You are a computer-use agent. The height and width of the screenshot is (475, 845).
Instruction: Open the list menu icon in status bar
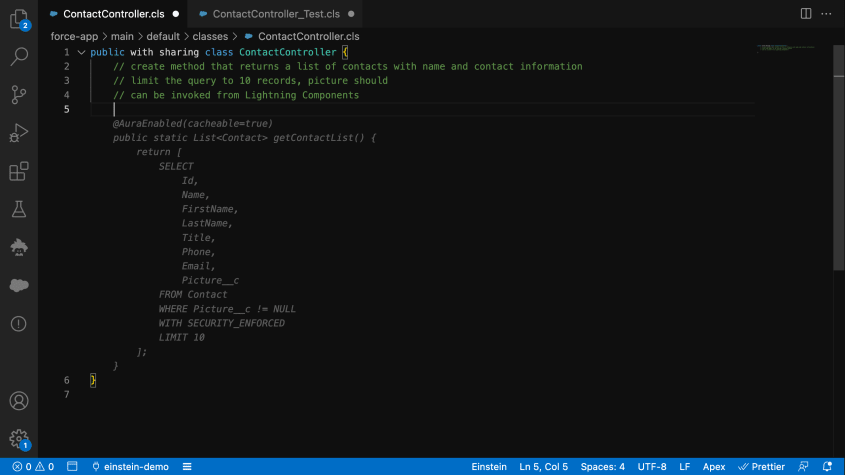187,467
